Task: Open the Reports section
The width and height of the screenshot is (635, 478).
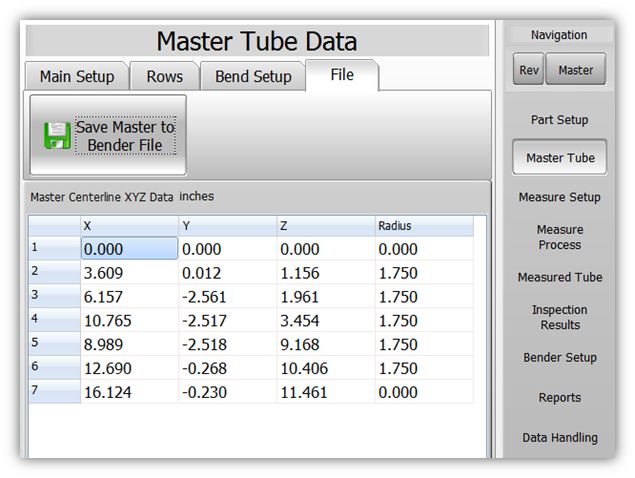Action: point(559,397)
